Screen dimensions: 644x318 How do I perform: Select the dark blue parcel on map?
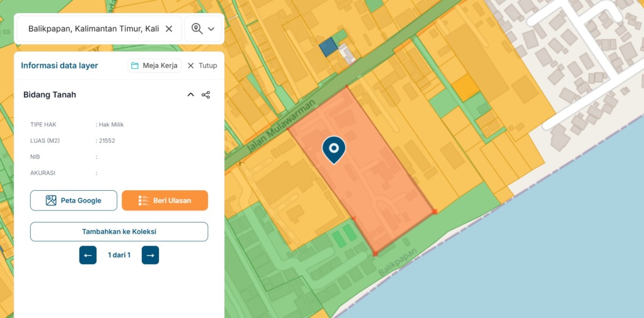(x=327, y=47)
